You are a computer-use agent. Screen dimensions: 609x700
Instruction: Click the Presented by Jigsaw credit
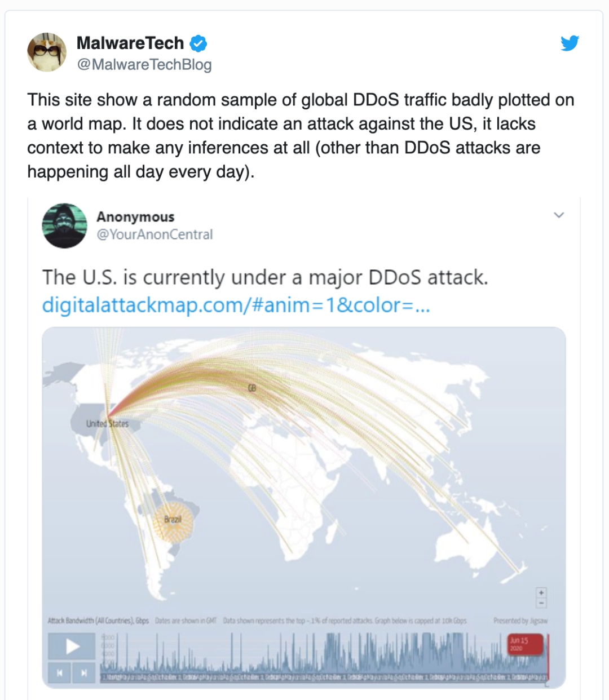click(520, 621)
